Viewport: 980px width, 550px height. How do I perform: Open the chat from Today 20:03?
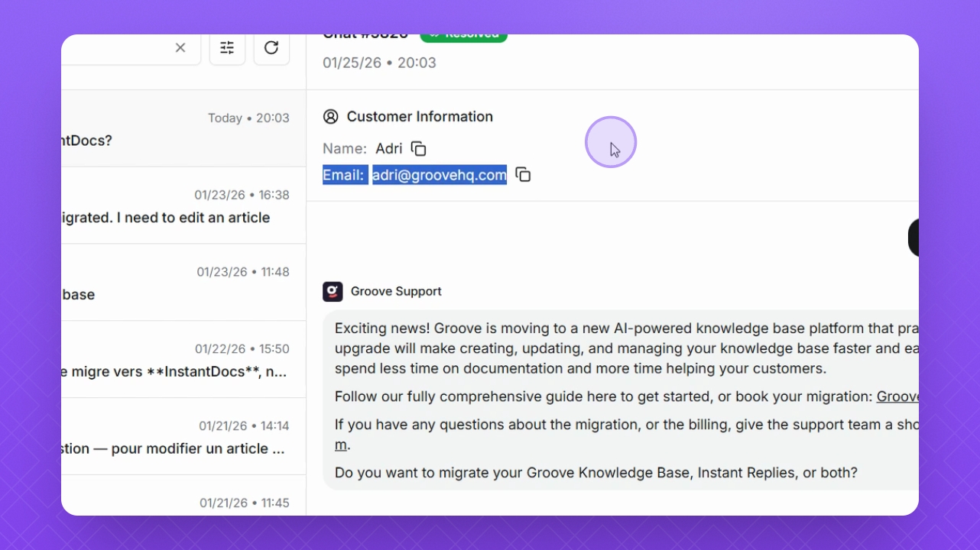pyautogui.click(x=183, y=128)
